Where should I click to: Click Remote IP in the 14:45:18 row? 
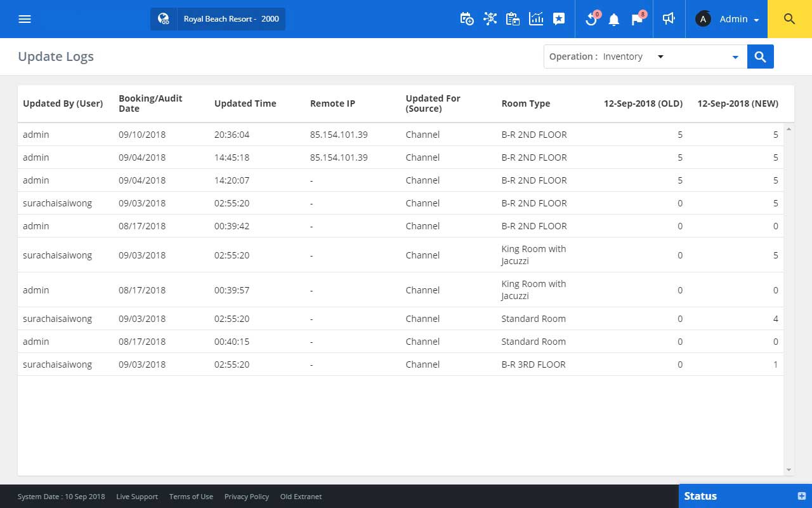[339, 157]
